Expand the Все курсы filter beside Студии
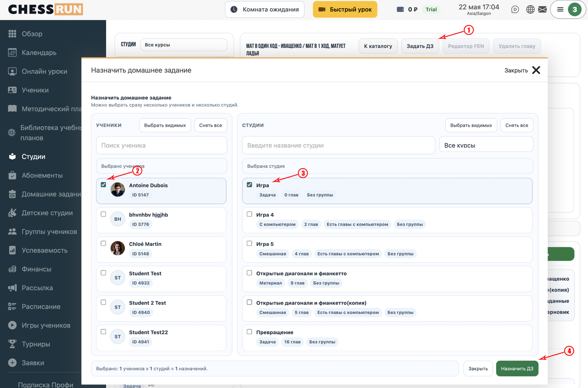The image size is (588, 388). (x=184, y=45)
